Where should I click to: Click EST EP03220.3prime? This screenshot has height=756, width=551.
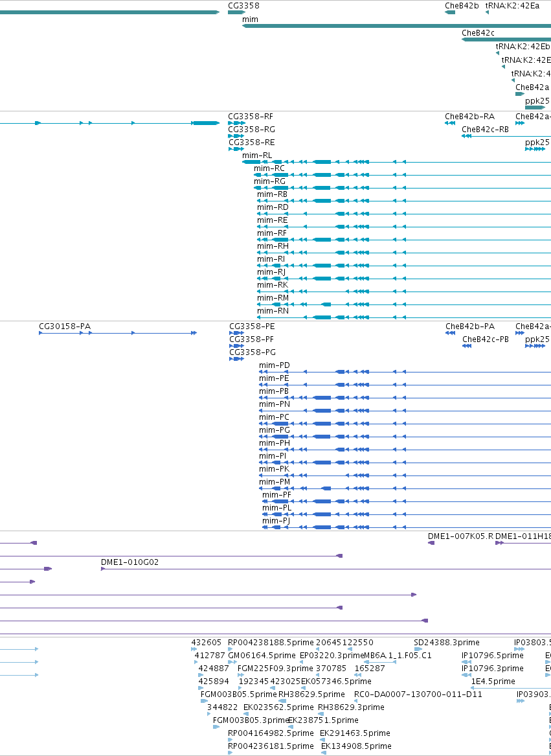pyautogui.click(x=332, y=656)
